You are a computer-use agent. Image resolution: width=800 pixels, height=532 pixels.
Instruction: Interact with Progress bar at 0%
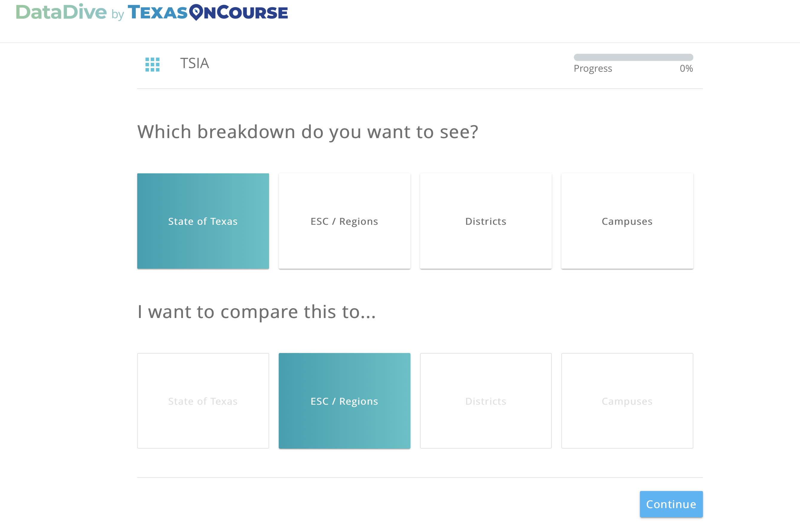(633, 57)
